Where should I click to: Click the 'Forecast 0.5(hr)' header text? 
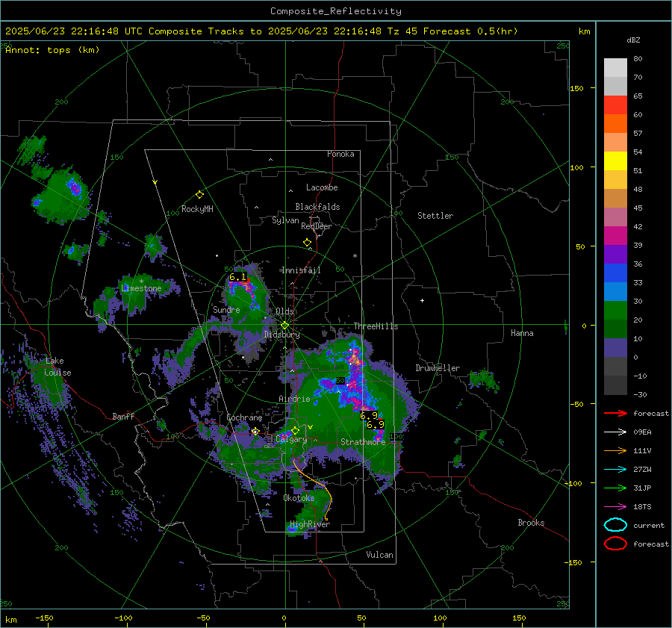pos(470,31)
